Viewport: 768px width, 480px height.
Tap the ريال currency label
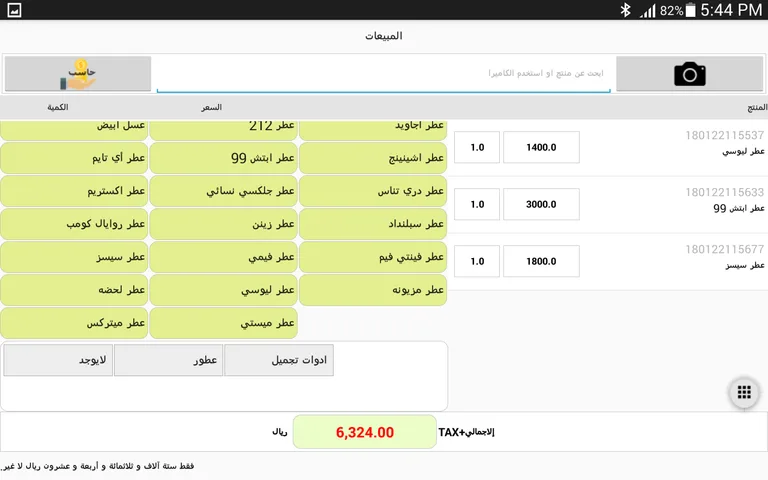coord(279,432)
